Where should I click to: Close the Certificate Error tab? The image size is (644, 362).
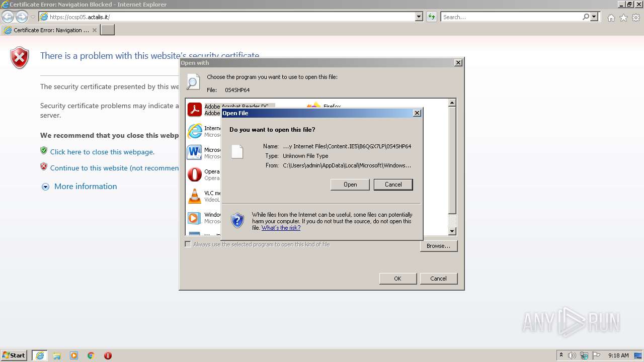tap(95, 30)
